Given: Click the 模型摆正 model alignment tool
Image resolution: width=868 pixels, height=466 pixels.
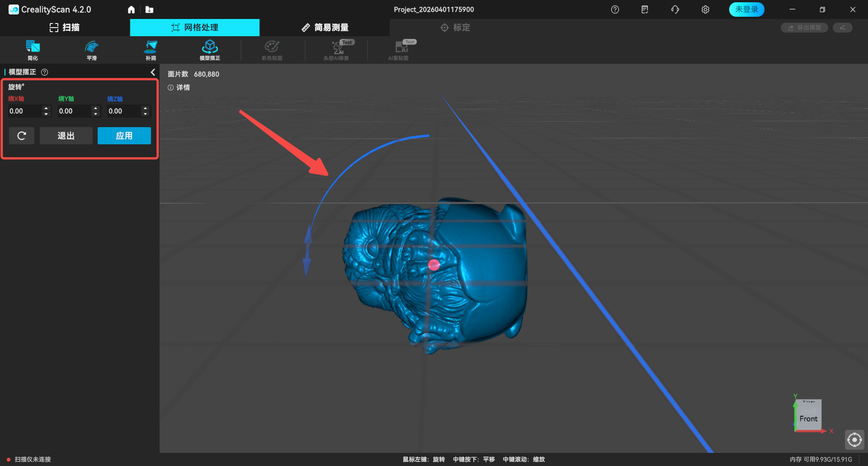Looking at the screenshot, I should click(x=210, y=50).
